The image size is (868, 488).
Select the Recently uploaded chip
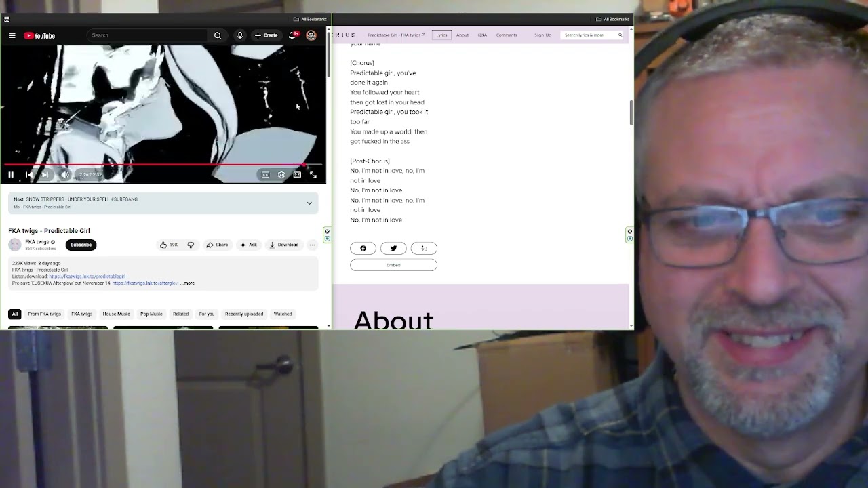pyautogui.click(x=244, y=314)
